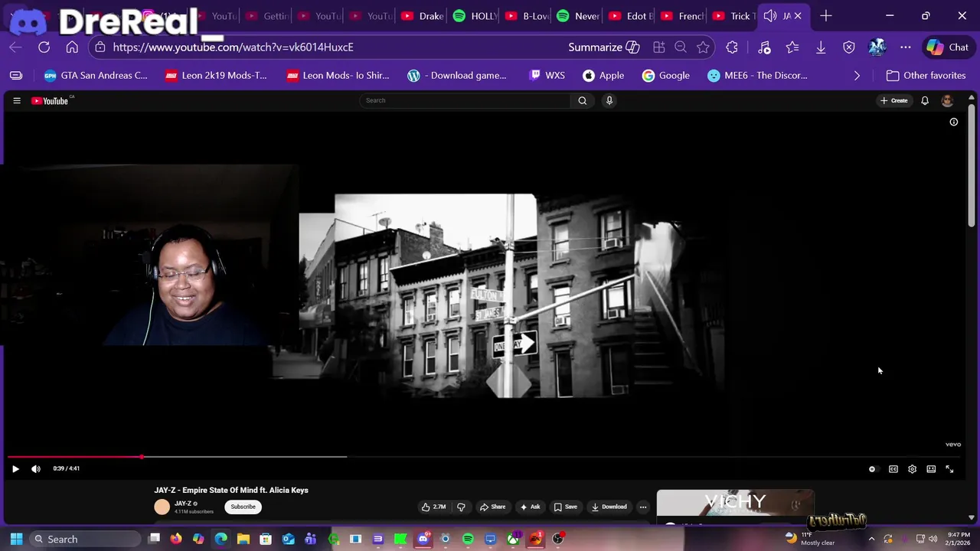
Task: Enter full screen mode
Action: pyautogui.click(x=949, y=469)
